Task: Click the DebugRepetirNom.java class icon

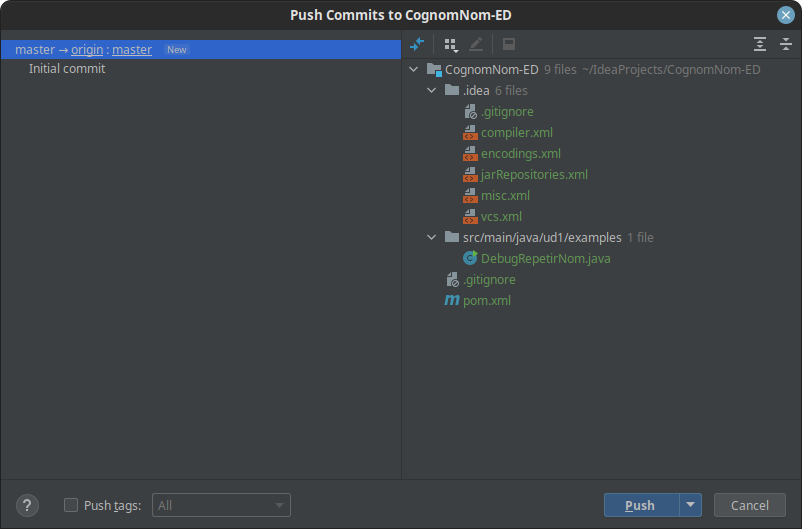Action: pos(470,258)
